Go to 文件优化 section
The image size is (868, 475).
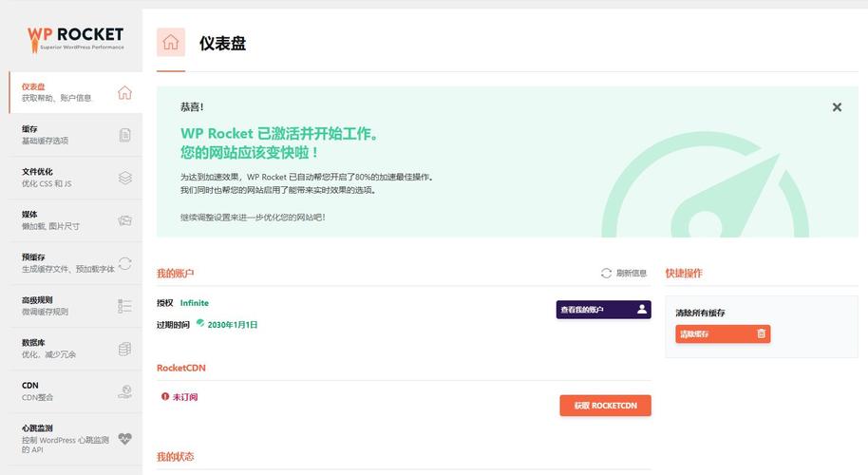pyautogui.click(x=76, y=178)
